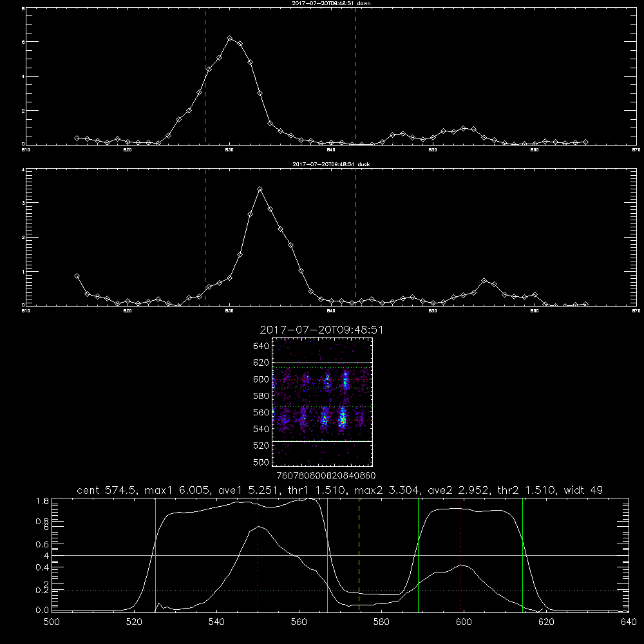This screenshot has width=644, height=644.
Task: Click the peak diamond marker in dusk plot
Action: click(260, 189)
